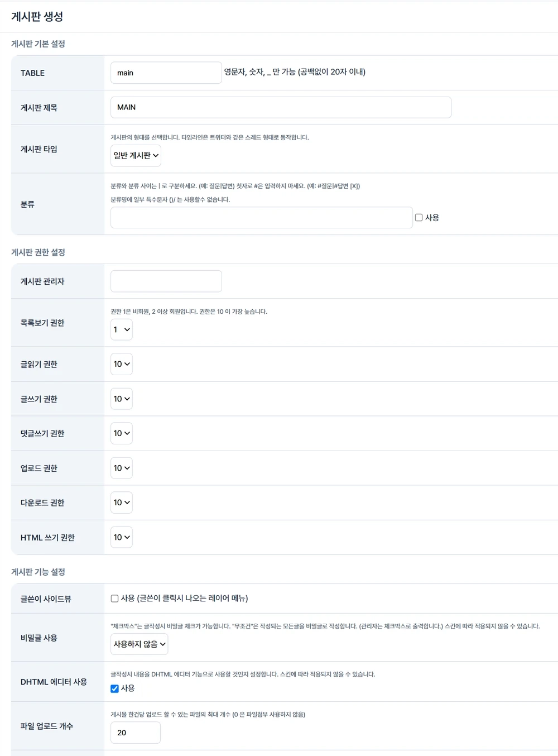Open the 비밀글 사용 dropdown
558x756 pixels.
click(x=139, y=644)
